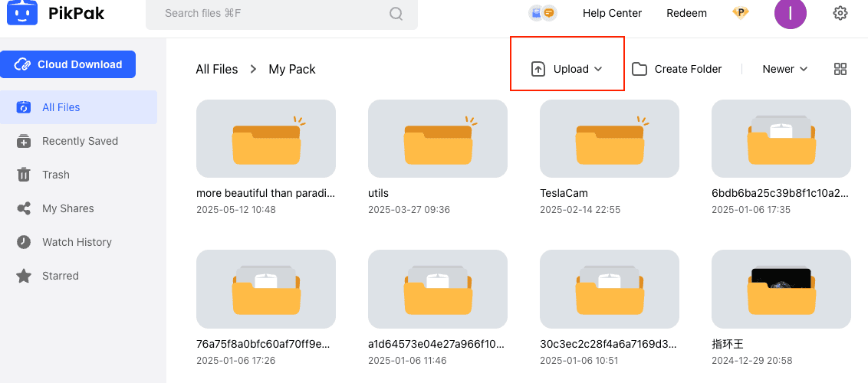The image size is (868, 383).
Task: Go to All Files breadcrumb
Action: pos(217,69)
